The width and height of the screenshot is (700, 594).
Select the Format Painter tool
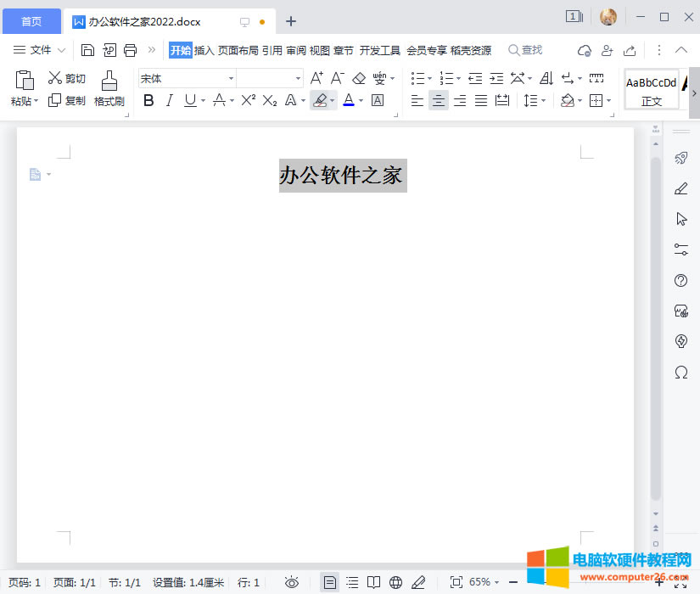[x=109, y=89]
